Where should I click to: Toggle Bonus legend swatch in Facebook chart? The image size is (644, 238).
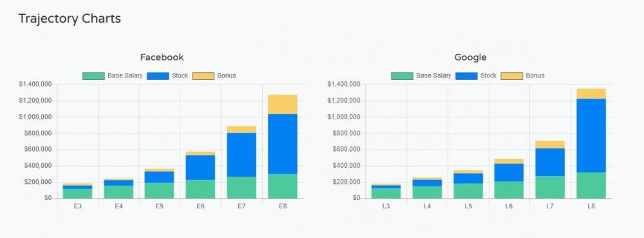pos(204,76)
